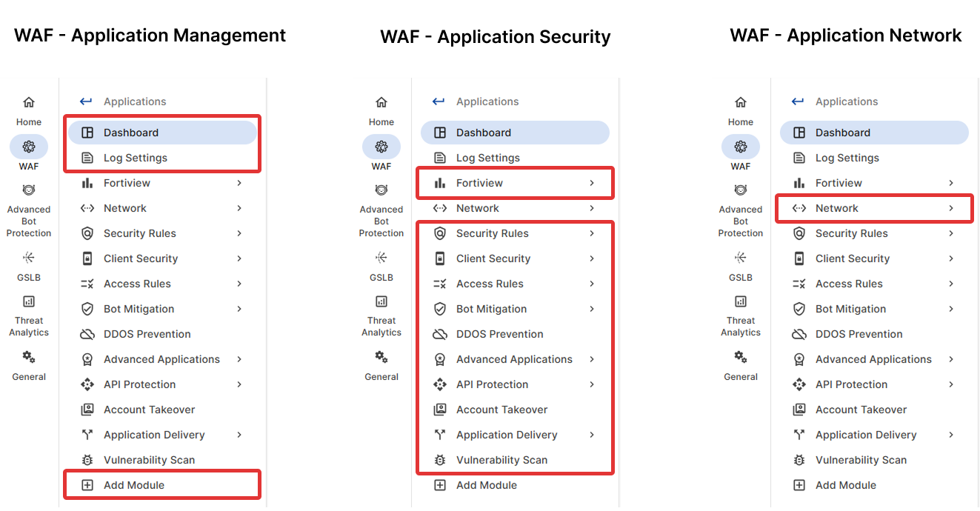Expand Fortiview chevron in Application Security panel

click(x=592, y=183)
